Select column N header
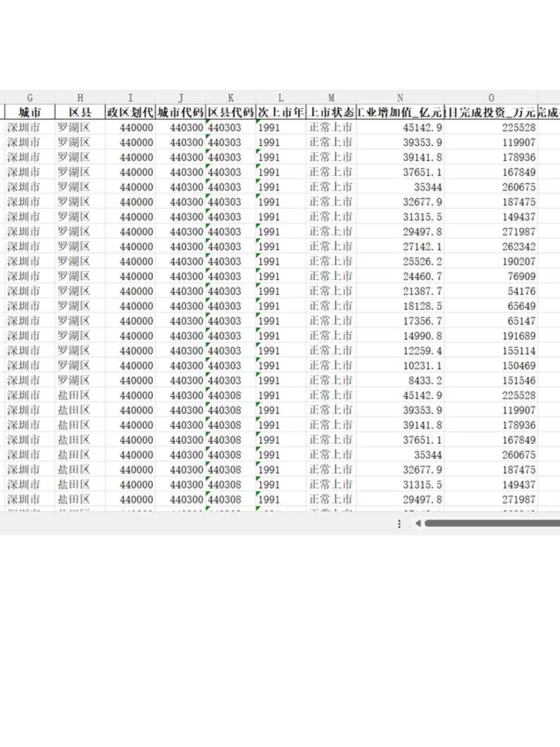Screen dimensions: 560x747 click(400, 98)
